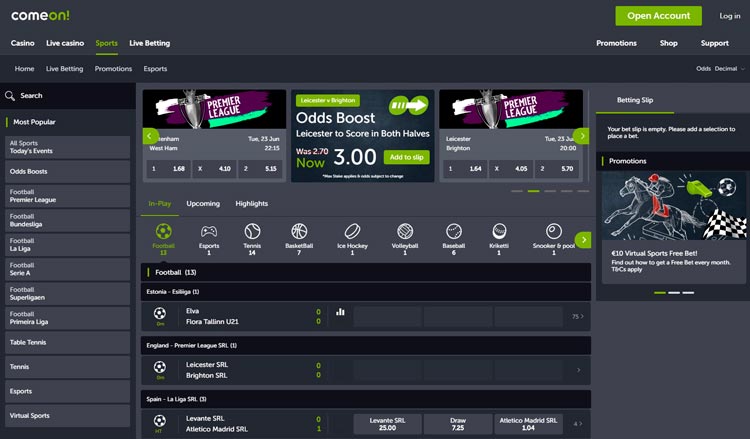Expand Leicester SRL match chevron
Screen dimensions: 750x439
578,370
